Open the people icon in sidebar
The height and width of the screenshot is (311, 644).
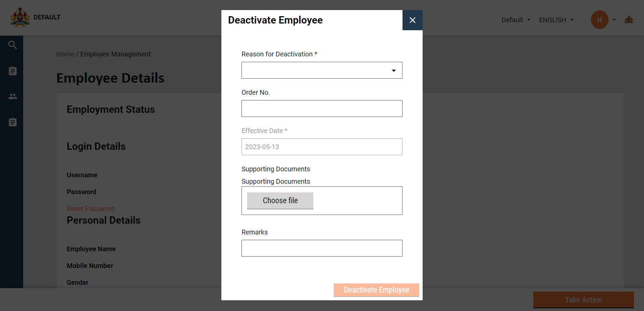12,96
